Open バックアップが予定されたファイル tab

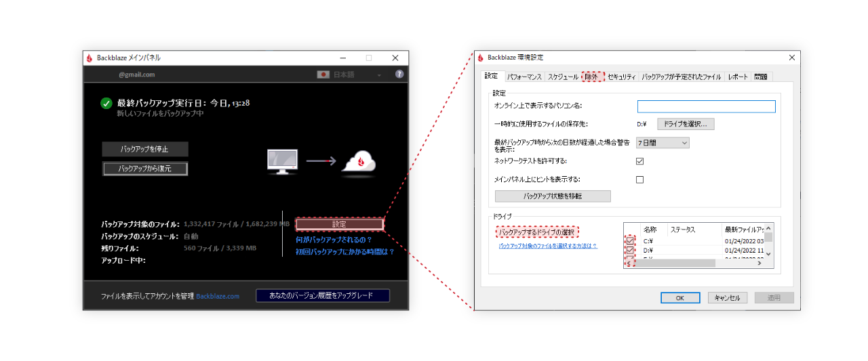(x=682, y=77)
